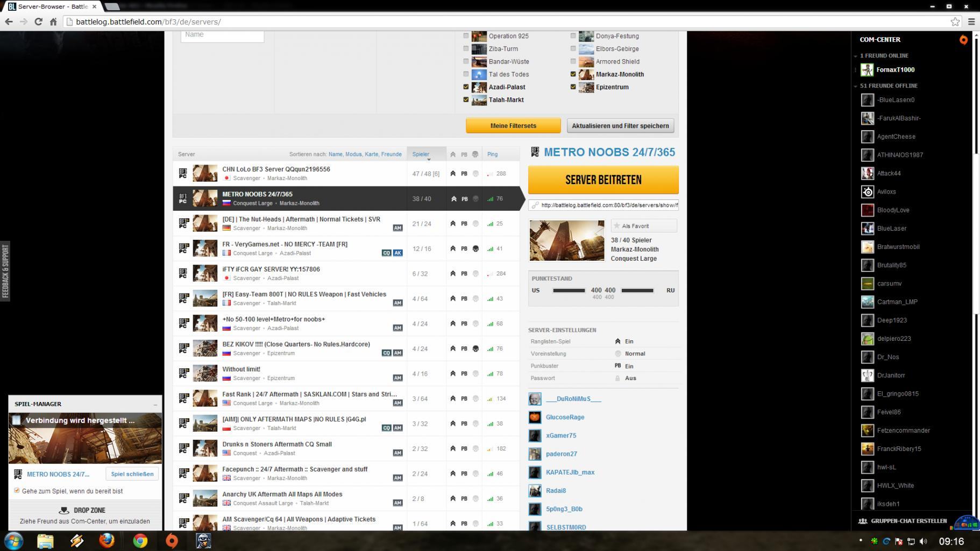The image size is (980, 551).
Task: Sort servers by Freunde
Action: click(392, 154)
